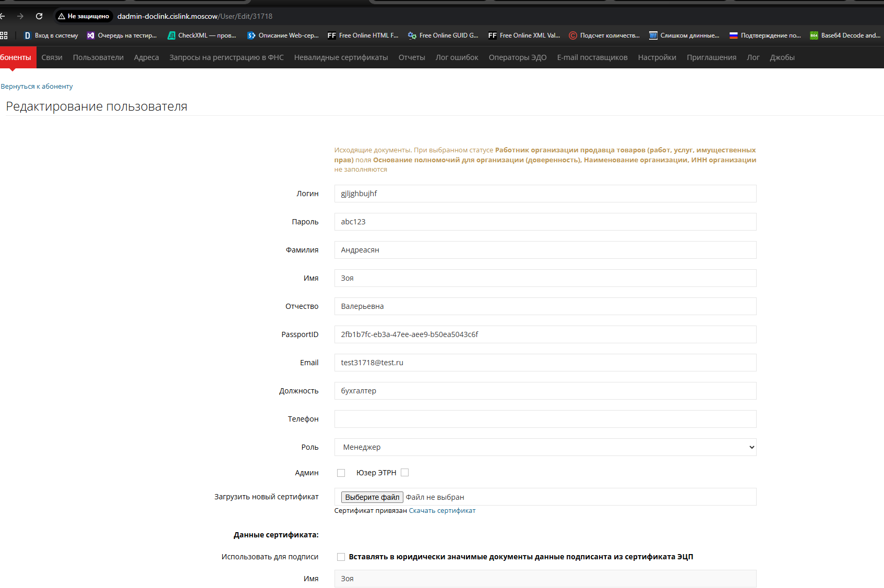Viewport: 884px width, 588px height.
Task: Click the 'Файл не выбран' text
Action: (x=435, y=497)
